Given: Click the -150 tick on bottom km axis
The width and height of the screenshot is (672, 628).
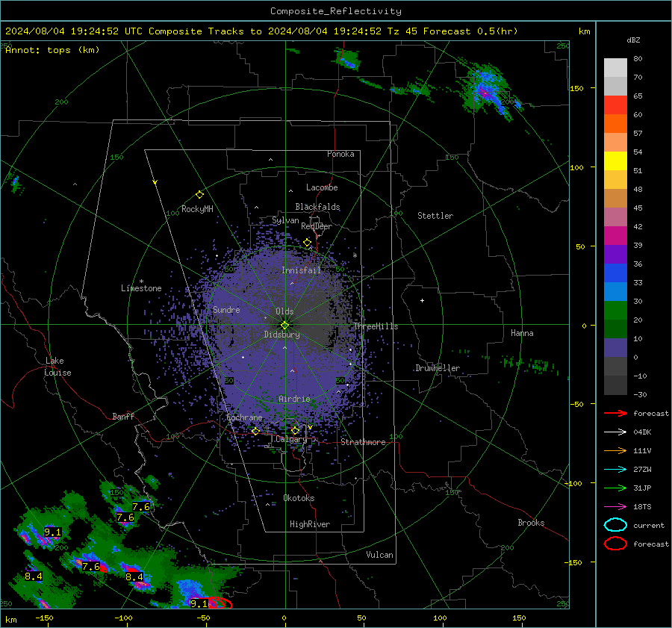Looking at the screenshot, I should 44,618.
